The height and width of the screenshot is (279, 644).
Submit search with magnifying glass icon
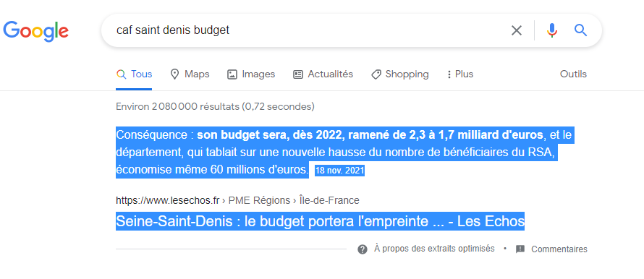580,30
